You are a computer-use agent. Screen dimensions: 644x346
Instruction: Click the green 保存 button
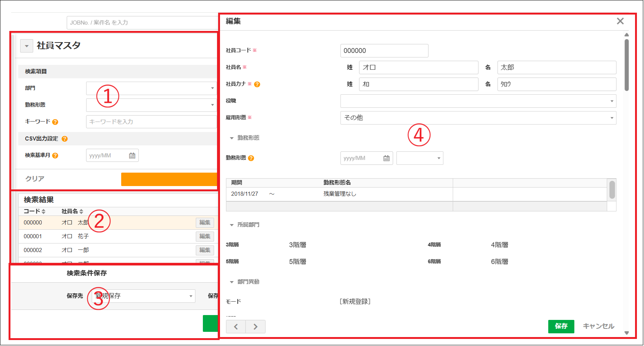[561, 326]
